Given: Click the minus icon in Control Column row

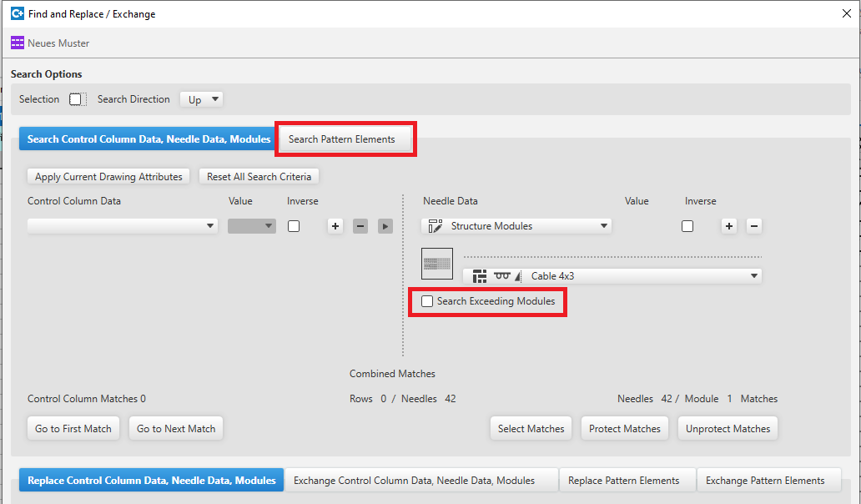Looking at the screenshot, I should tap(360, 226).
